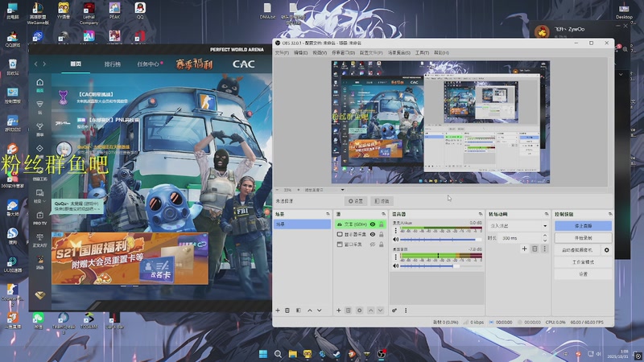Open the Help menu in OBS
Image resolution: width=644 pixels, height=362 pixels.
pyautogui.click(x=441, y=53)
